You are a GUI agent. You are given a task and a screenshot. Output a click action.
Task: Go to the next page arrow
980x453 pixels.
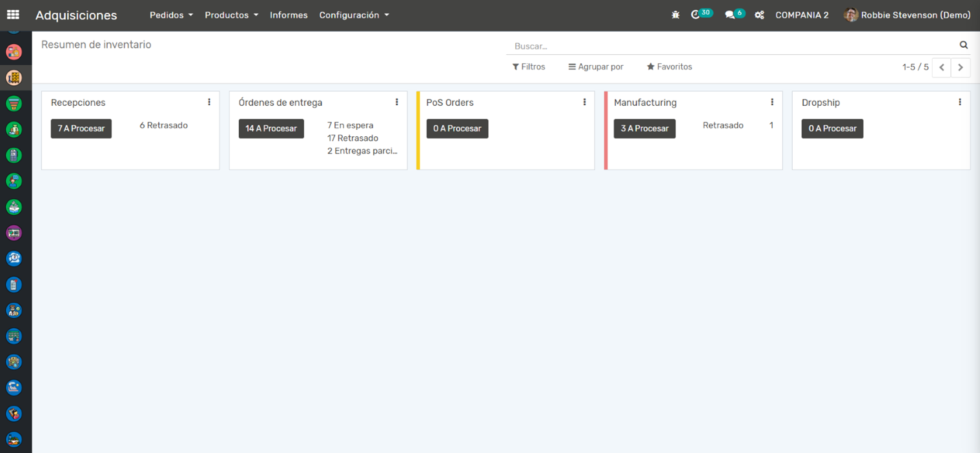point(961,67)
